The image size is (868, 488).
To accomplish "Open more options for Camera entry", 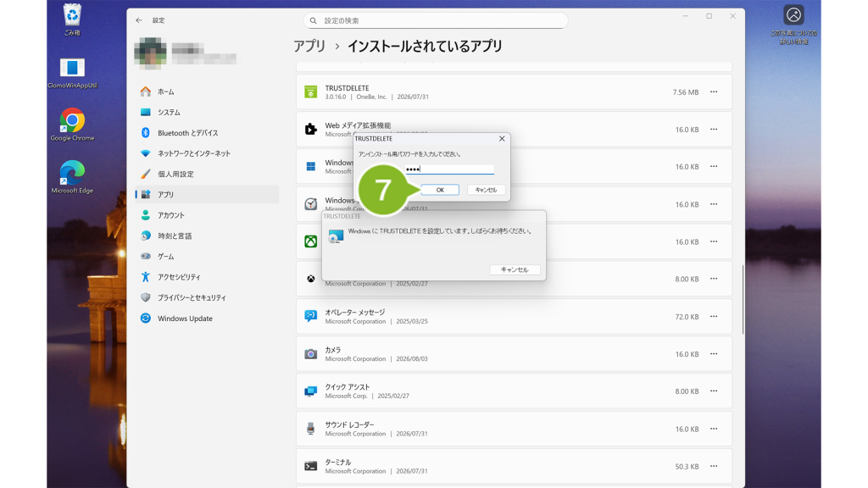I will (714, 354).
